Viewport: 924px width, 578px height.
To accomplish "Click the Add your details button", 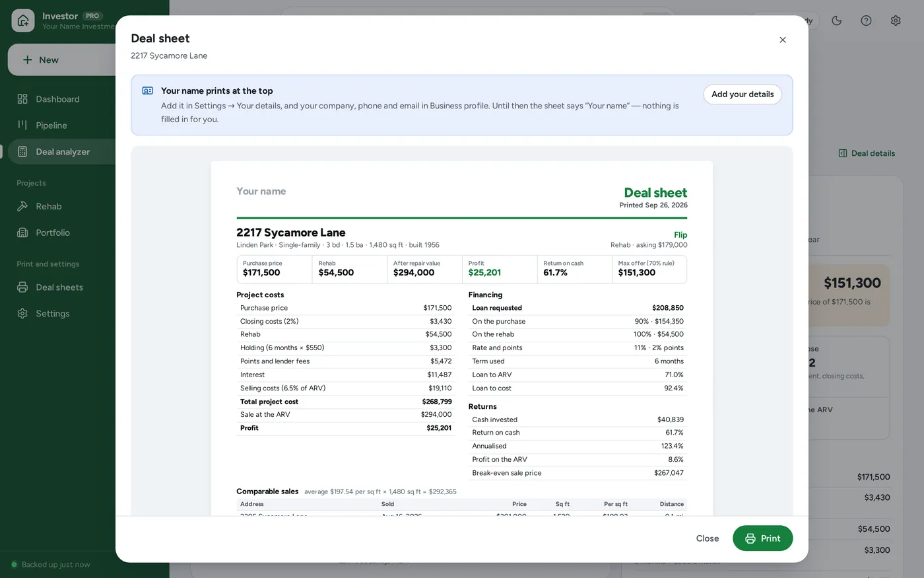I will pos(742,94).
